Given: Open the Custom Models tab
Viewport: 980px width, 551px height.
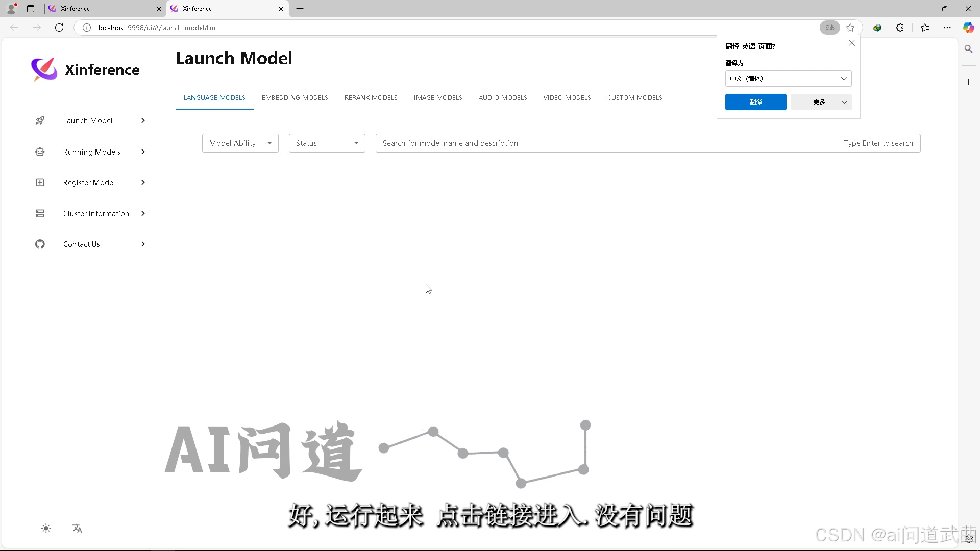Looking at the screenshot, I should [x=634, y=98].
